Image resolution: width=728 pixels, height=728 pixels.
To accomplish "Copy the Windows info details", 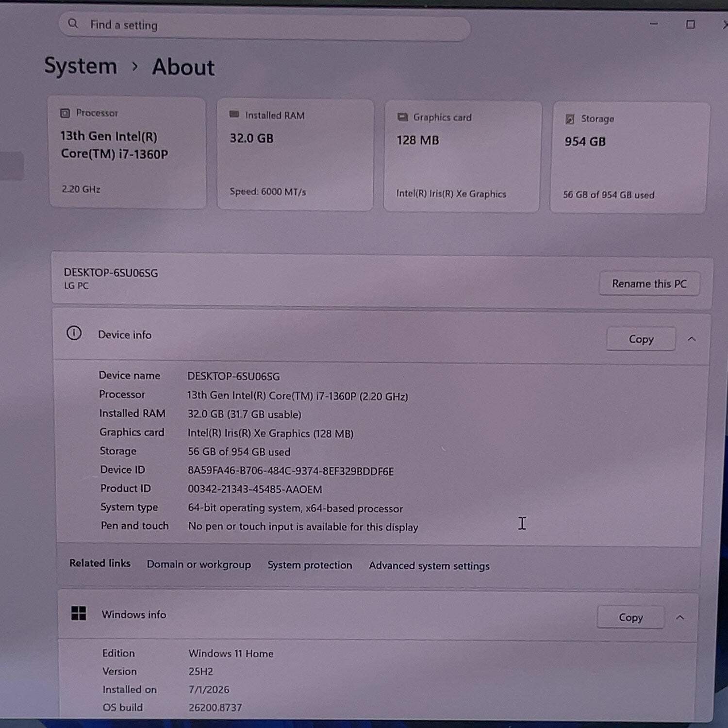I will 630,617.
